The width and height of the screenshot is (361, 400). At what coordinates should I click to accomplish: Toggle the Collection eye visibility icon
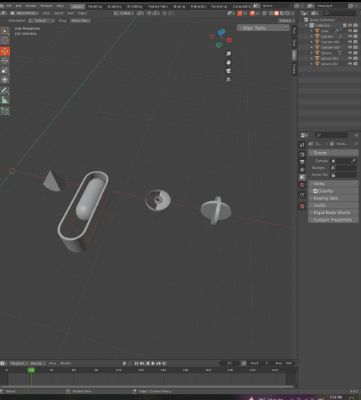(x=350, y=25)
